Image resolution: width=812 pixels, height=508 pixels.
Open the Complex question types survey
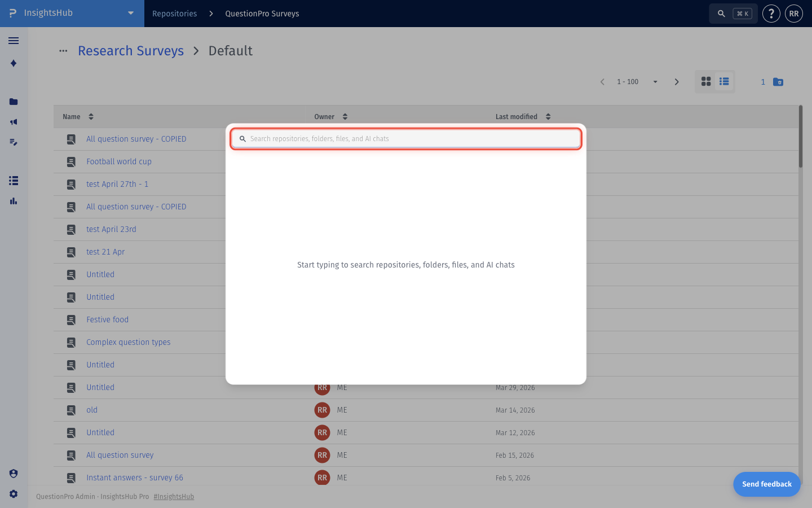tap(129, 342)
